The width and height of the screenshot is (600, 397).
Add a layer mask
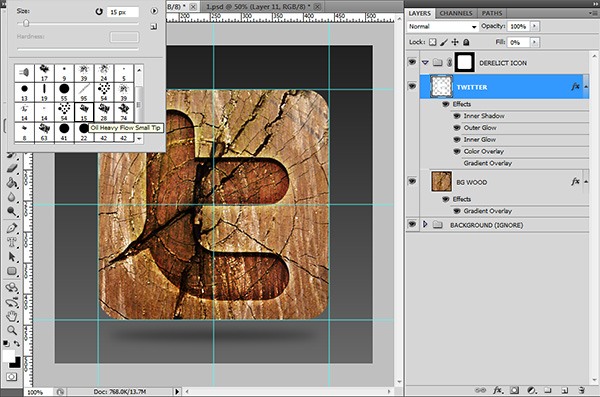pyautogui.click(x=515, y=390)
